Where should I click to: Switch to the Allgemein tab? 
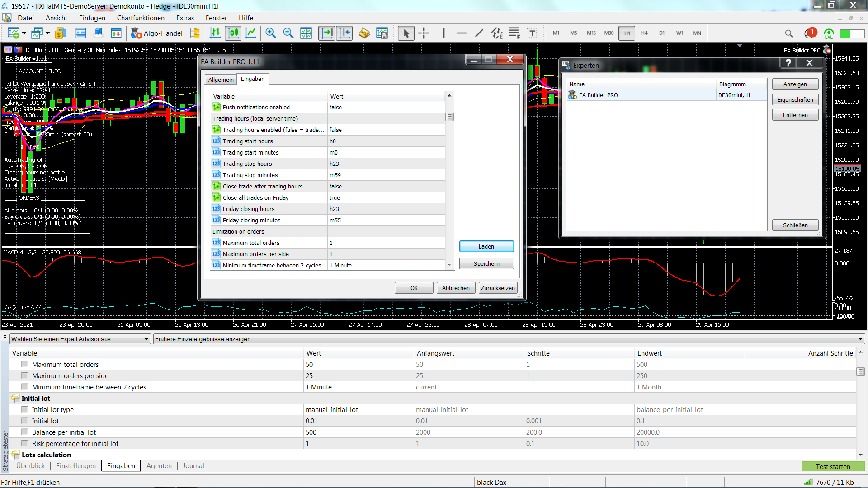pos(221,80)
